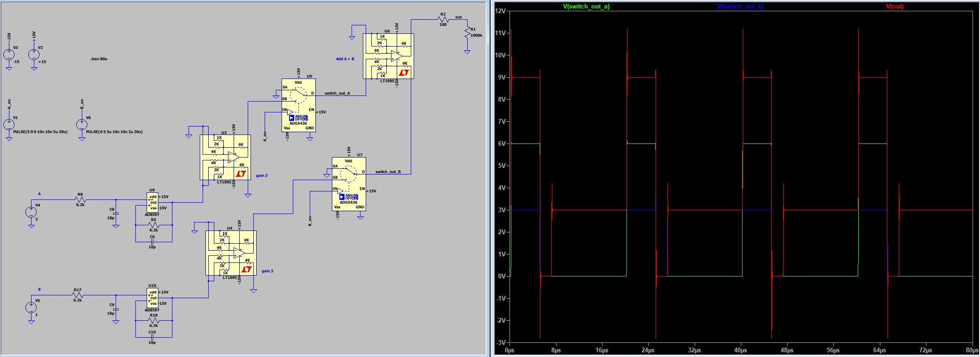The image size is (980, 357).
Task: Click the 80µs time axis label
Action: tap(972, 350)
